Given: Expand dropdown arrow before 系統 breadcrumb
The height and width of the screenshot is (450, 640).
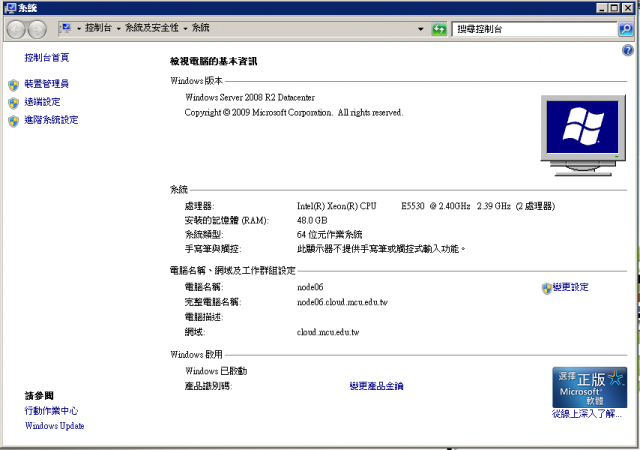Looking at the screenshot, I should pyautogui.click(x=185, y=29).
